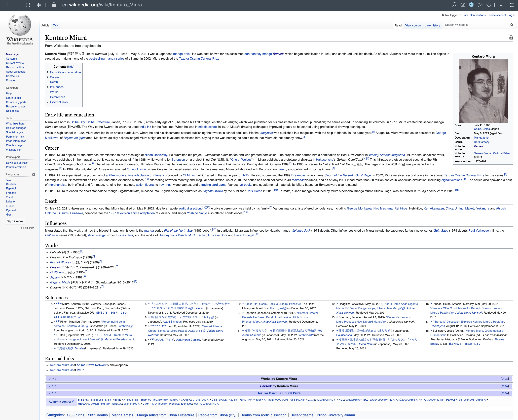This screenshot has width=518, height=420.
Task: Open the blue shield privacy icon
Action: click(471, 5)
